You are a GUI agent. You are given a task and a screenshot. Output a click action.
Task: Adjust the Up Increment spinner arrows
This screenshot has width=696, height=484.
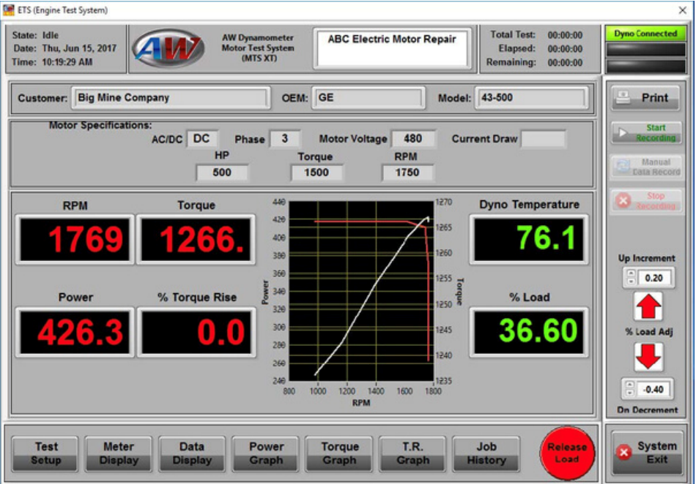(629, 278)
